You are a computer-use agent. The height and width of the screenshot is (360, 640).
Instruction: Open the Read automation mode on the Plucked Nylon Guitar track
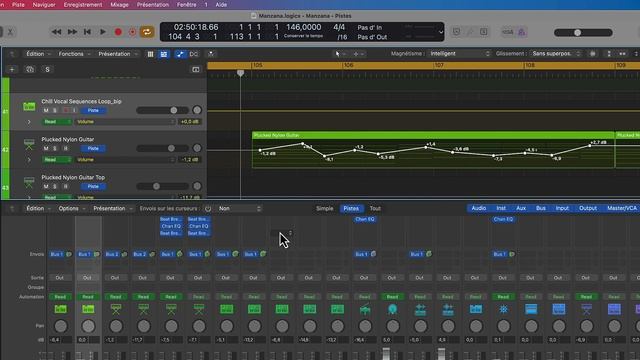56,160
